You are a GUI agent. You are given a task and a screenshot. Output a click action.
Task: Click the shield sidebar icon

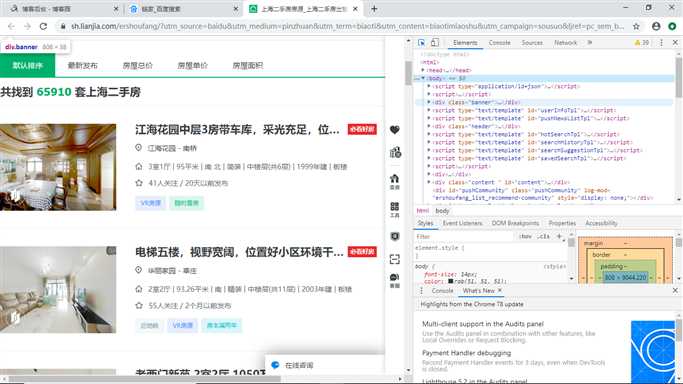pyautogui.click(x=395, y=236)
